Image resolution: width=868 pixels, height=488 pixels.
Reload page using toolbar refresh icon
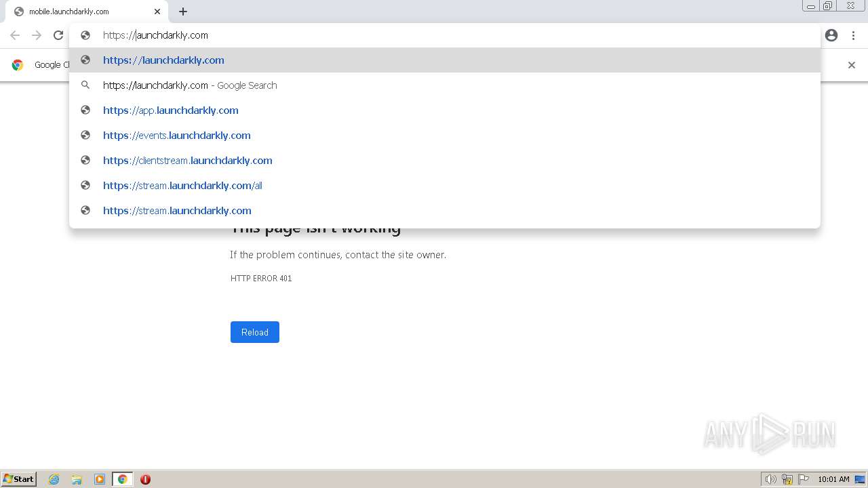[x=58, y=35]
